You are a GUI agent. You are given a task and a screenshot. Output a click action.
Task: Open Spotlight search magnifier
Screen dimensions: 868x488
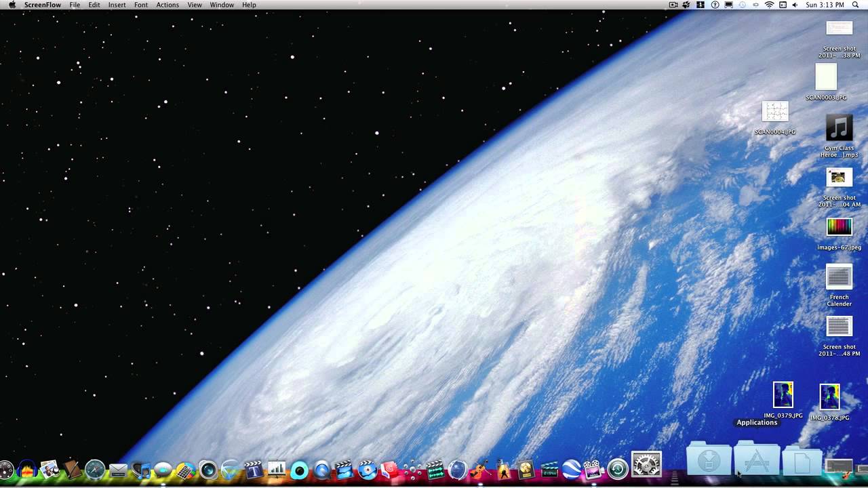[855, 5]
